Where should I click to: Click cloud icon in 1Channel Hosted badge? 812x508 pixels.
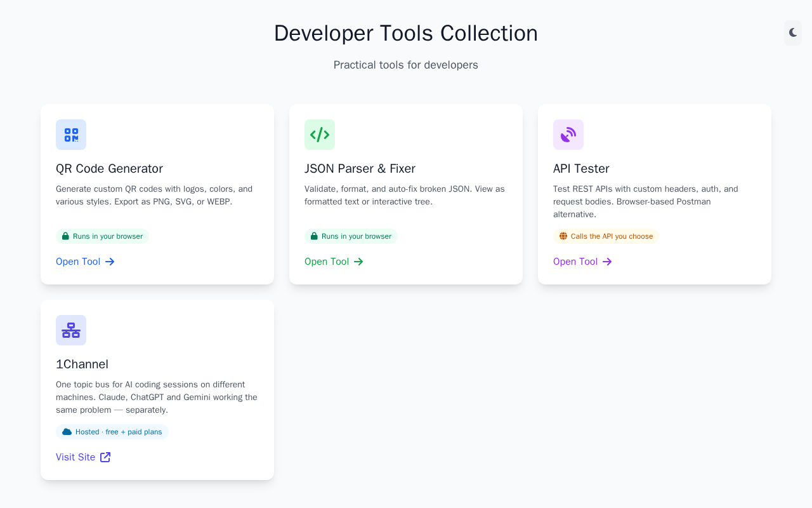(67, 432)
